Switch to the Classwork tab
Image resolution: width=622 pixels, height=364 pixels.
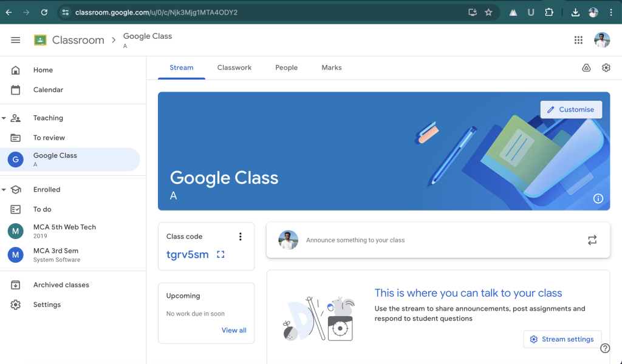(x=234, y=67)
